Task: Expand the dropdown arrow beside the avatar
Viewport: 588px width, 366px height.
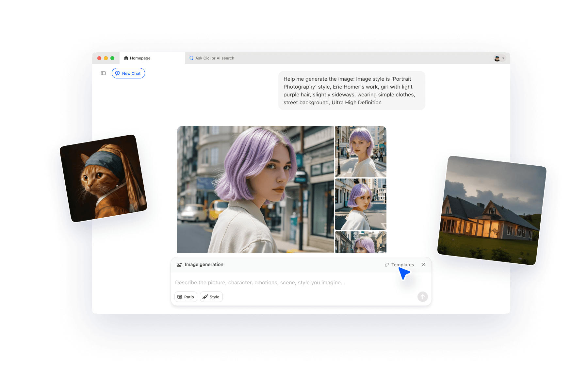Action: coord(503,58)
